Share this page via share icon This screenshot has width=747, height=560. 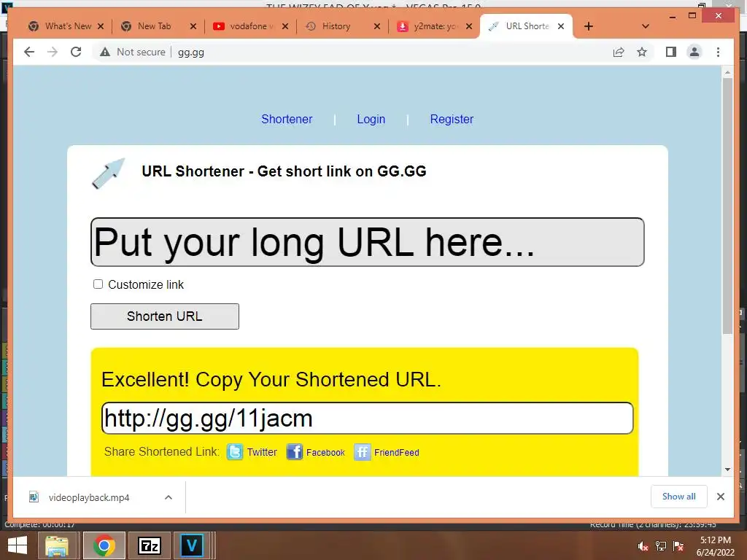pyautogui.click(x=619, y=52)
